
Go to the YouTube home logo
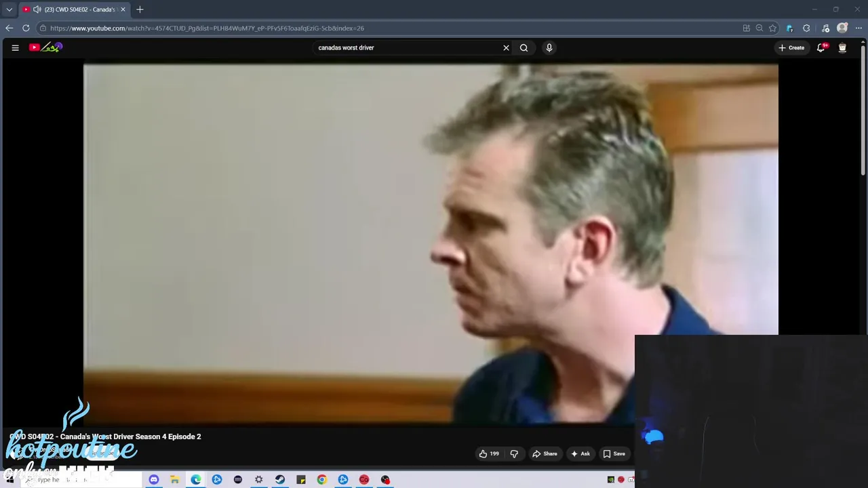point(45,47)
